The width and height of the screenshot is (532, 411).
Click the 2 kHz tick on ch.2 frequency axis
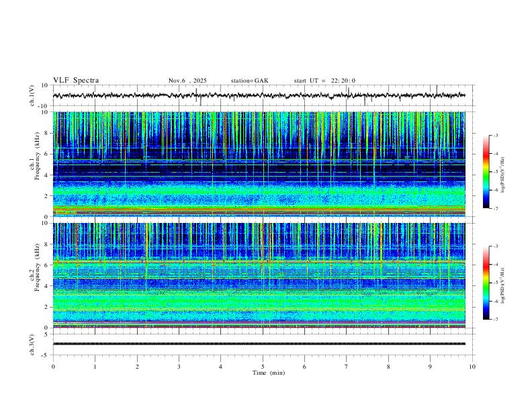pyautogui.click(x=46, y=307)
